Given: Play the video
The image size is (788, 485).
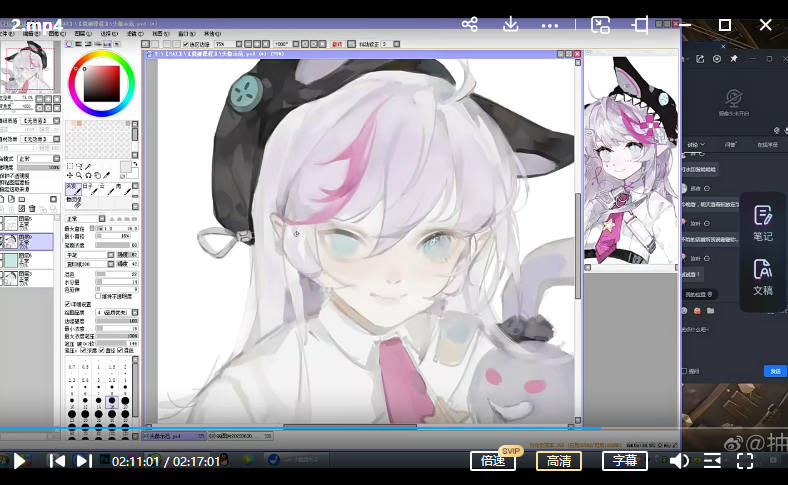Looking at the screenshot, I should tap(19, 461).
